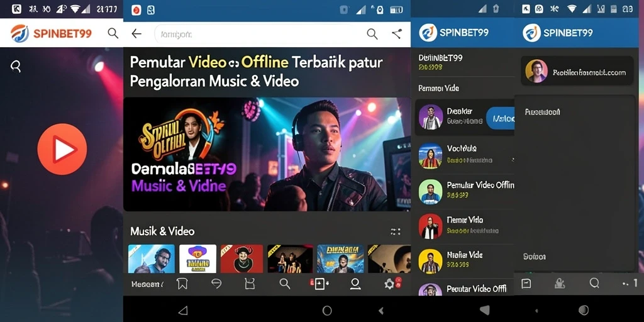Tap the magnifier right of the search field
Viewport: 644px width, 322px height.
tap(372, 34)
